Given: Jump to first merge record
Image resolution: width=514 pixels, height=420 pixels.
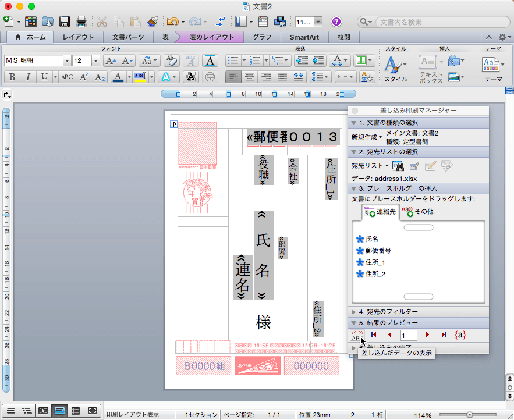Looking at the screenshot, I should coord(373,335).
